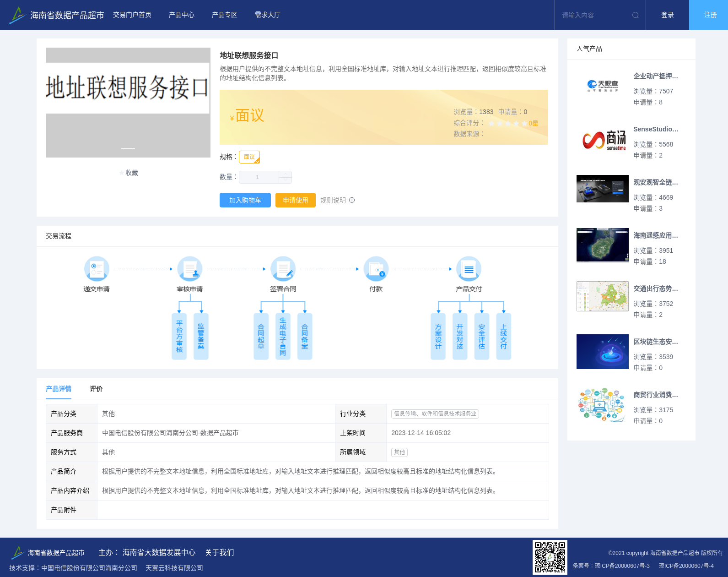Click the 海南省数据产品超市 header title
The width and height of the screenshot is (728, 577).
67,15
